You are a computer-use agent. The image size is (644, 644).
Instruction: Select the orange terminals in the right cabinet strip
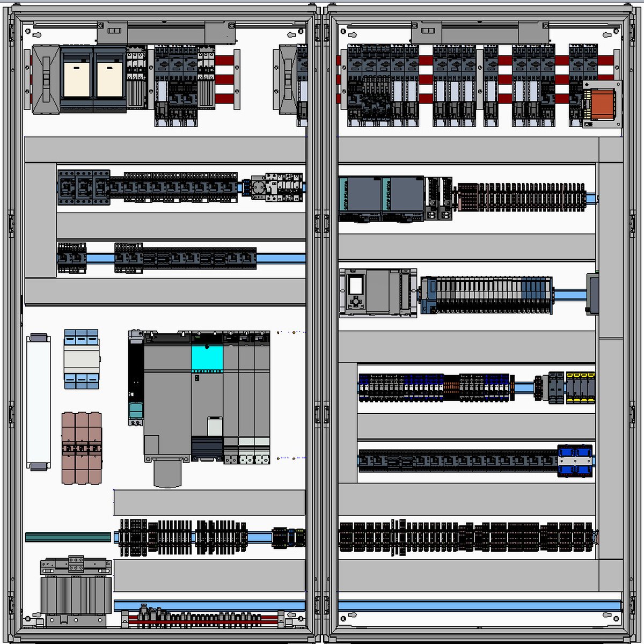point(452,387)
